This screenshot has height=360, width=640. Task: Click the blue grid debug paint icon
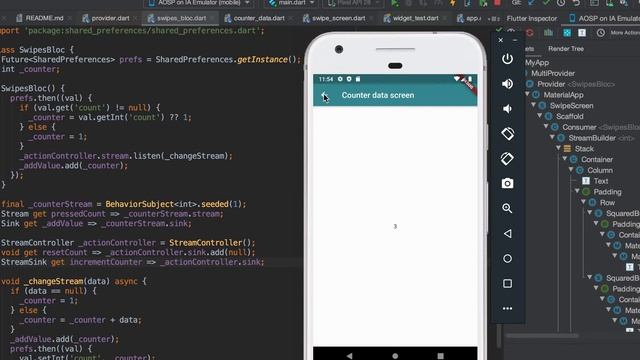point(567,33)
